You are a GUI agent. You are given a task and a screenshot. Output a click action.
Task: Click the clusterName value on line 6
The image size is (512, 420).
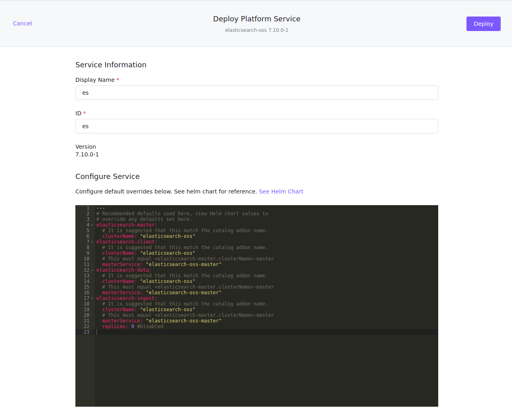tap(168, 236)
